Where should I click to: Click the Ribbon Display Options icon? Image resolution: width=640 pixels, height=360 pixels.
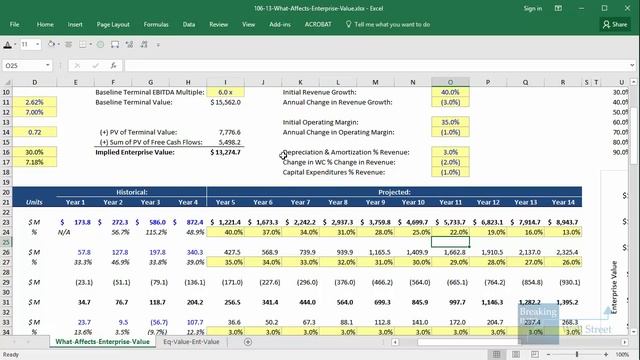[x=558, y=8]
